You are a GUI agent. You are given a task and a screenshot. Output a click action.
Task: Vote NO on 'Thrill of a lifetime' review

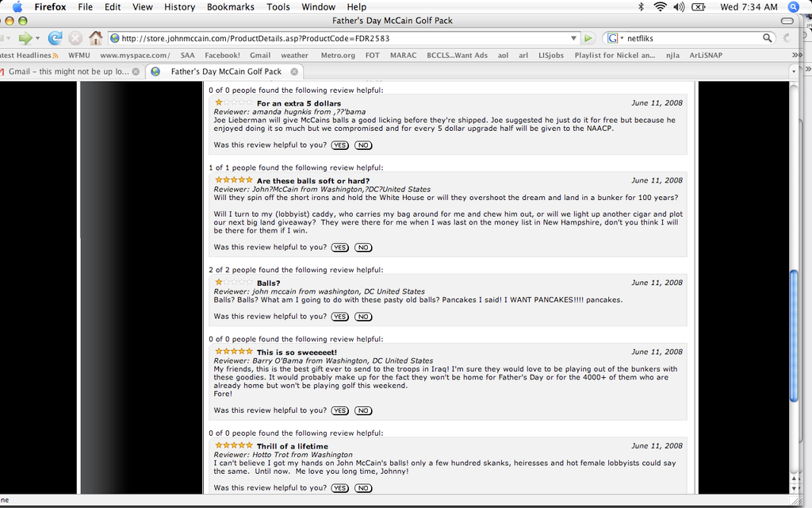click(x=363, y=488)
